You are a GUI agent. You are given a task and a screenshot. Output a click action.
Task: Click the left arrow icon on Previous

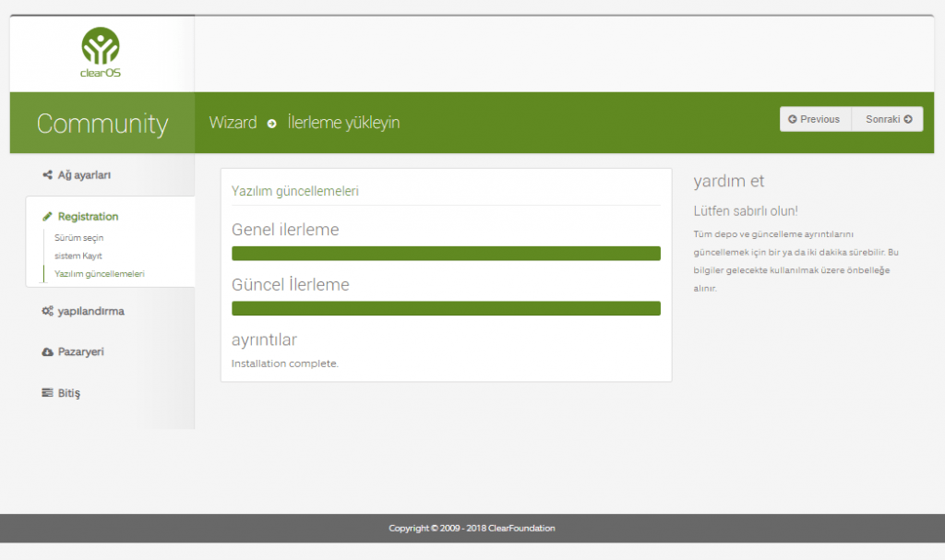(792, 119)
